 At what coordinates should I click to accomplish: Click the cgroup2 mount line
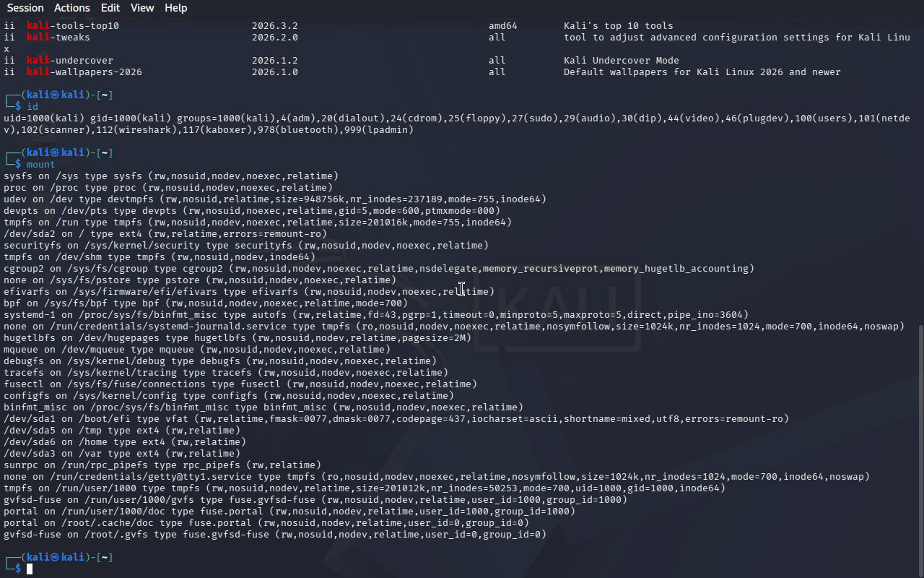coord(379,269)
